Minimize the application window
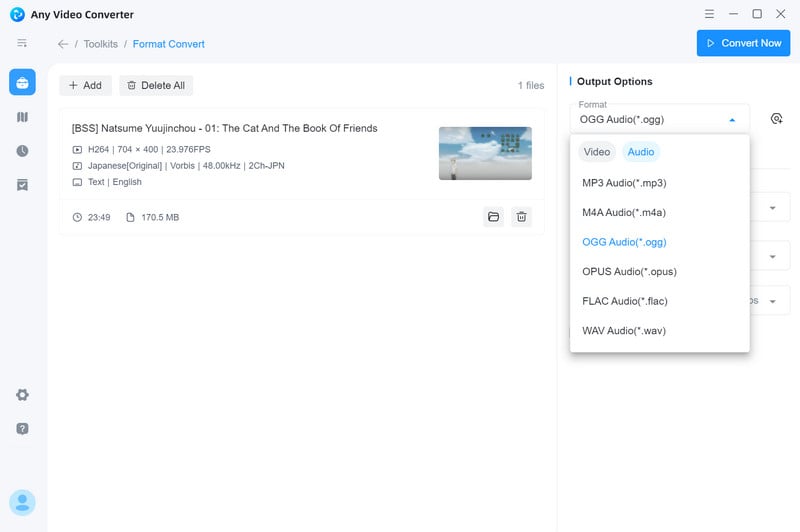This screenshot has height=532, width=800. [x=733, y=14]
